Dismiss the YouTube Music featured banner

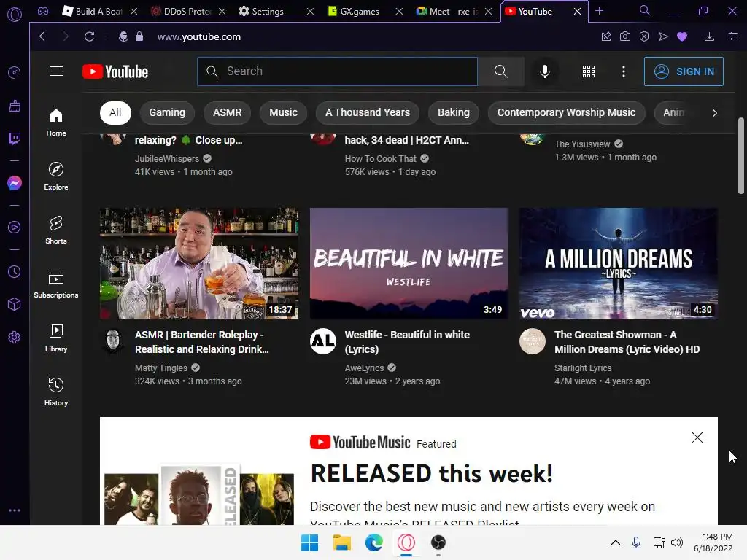pos(697,437)
